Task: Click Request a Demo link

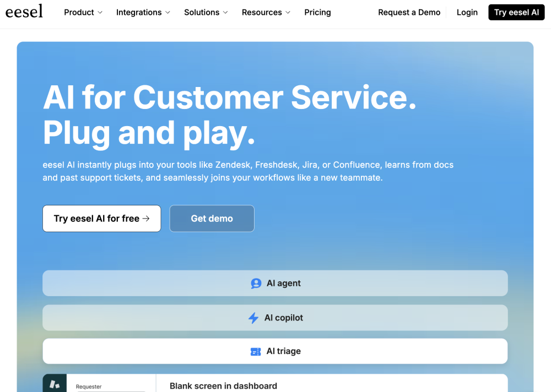Action: click(x=409, y=12)
